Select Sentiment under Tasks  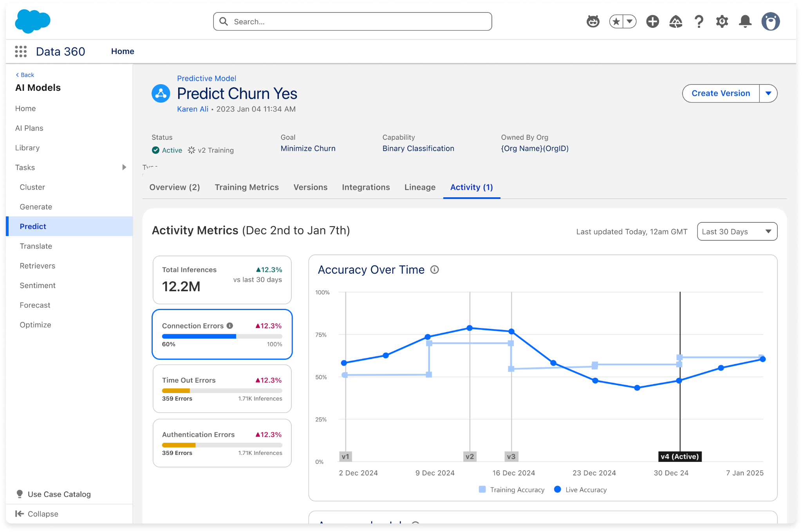coord(69,285)
